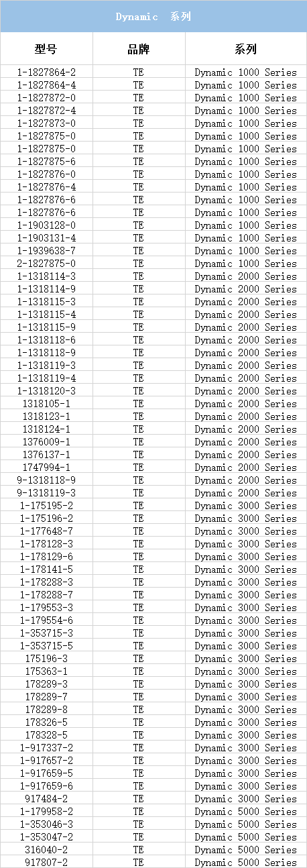Select the 型号 column header
307x868 pixels.
coord(46,49)
